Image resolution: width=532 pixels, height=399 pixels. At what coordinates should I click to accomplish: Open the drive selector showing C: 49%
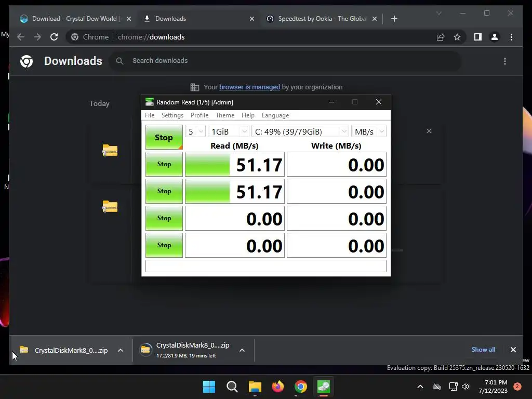pyautogui.click(x=300, y=131)
